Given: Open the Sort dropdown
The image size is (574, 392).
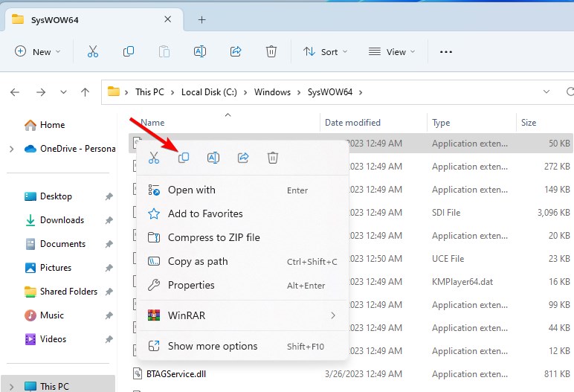Looking at the screenshot, I should coord(325,51).
